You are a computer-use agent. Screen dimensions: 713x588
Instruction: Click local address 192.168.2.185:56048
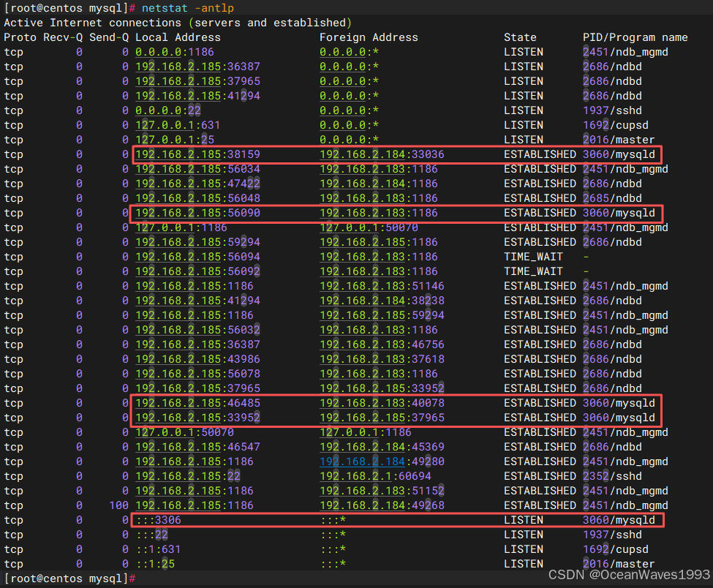[197, 198]
